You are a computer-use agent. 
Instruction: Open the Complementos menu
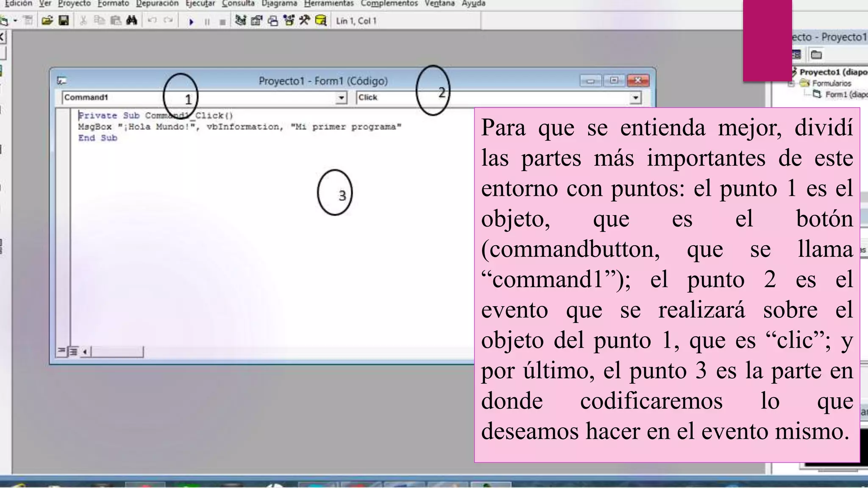click(x=389, y=3)
